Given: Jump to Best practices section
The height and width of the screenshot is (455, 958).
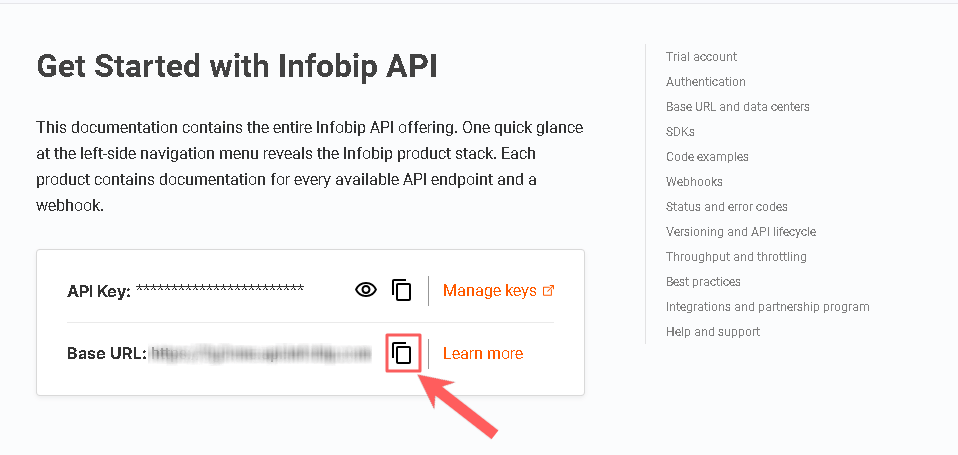Looking at the screenshot, I should click(703, 282).
